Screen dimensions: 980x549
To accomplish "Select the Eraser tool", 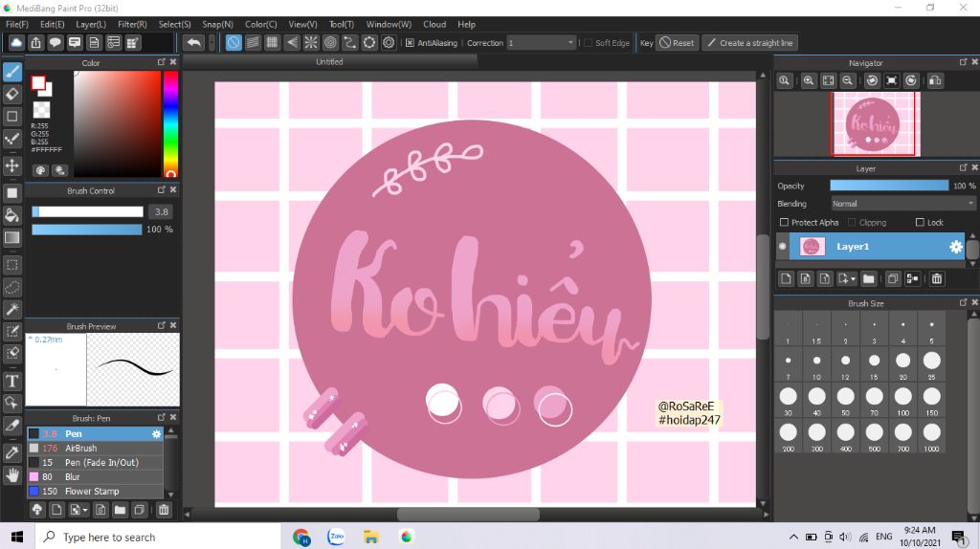I will click(11, 95).
